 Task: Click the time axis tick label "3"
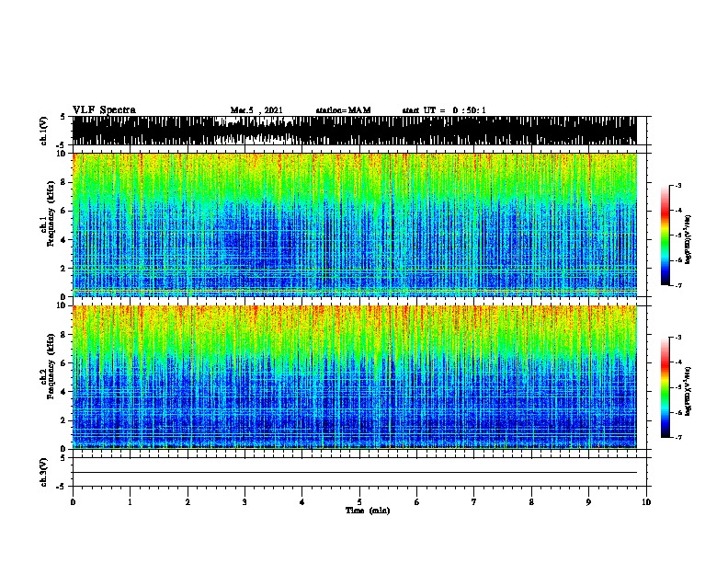pos(245,502)
